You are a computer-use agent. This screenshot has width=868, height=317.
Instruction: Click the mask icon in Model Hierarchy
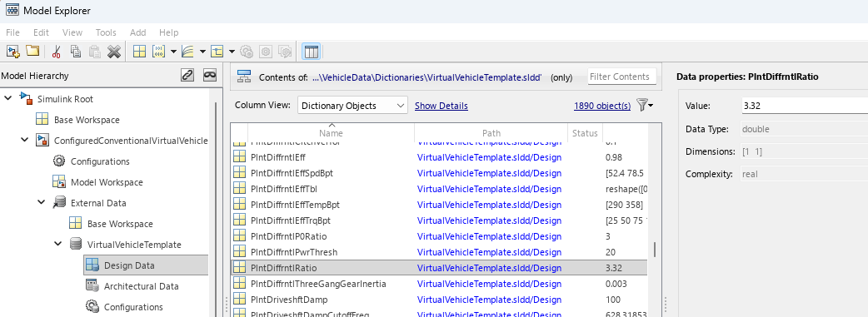pos(209,75)
